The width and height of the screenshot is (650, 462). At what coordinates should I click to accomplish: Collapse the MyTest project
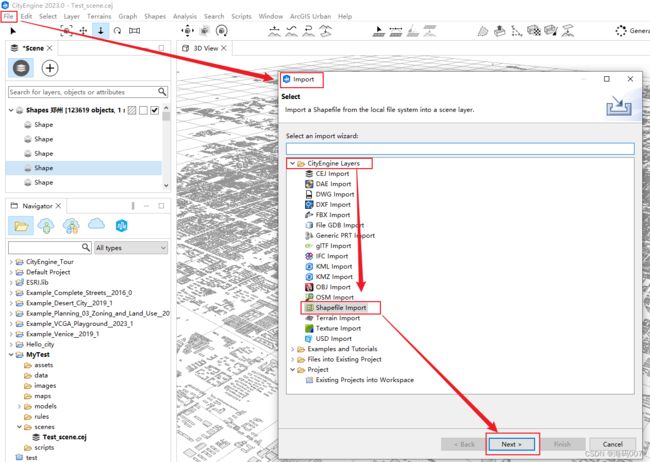click(11, 355)
